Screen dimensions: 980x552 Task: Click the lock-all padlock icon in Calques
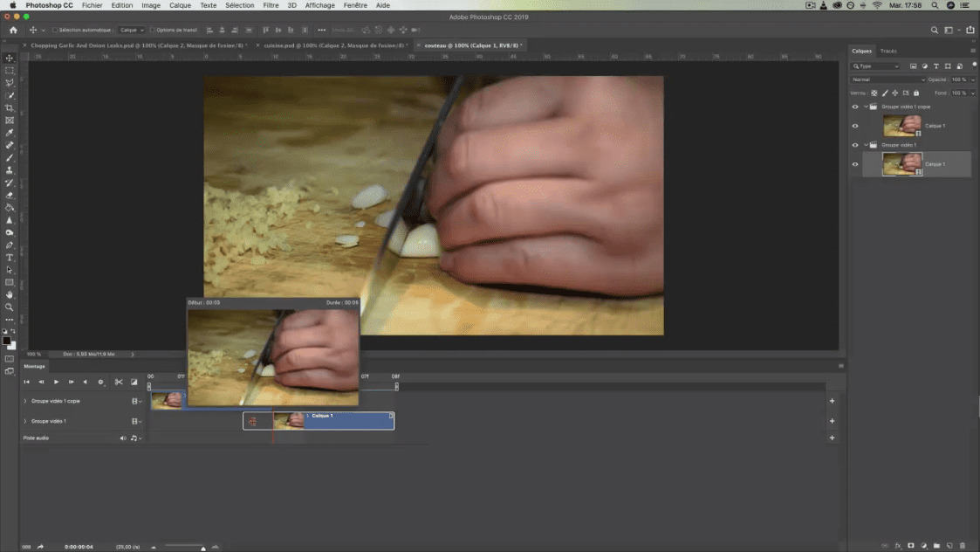(x=916, y=93)
